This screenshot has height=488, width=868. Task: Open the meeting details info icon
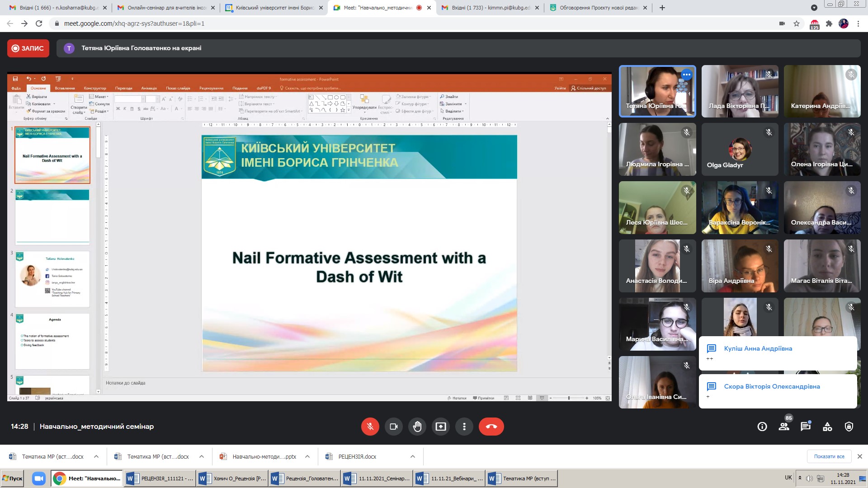(762, 427)
